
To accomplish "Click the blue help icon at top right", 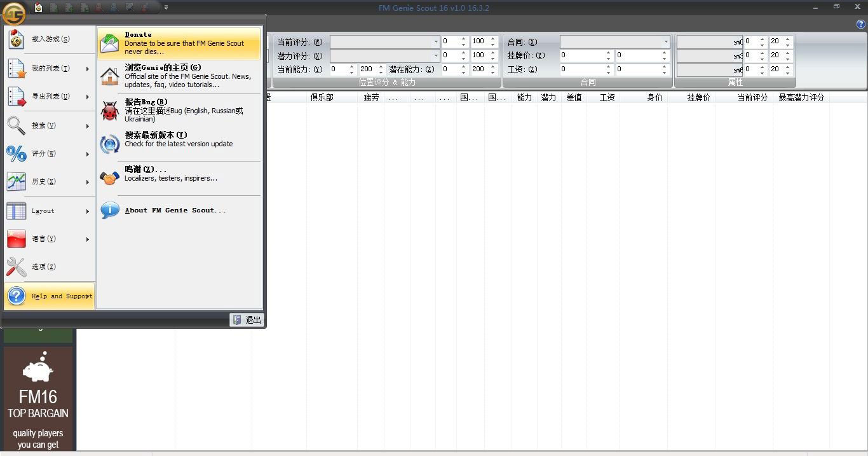I will point(861,24).
